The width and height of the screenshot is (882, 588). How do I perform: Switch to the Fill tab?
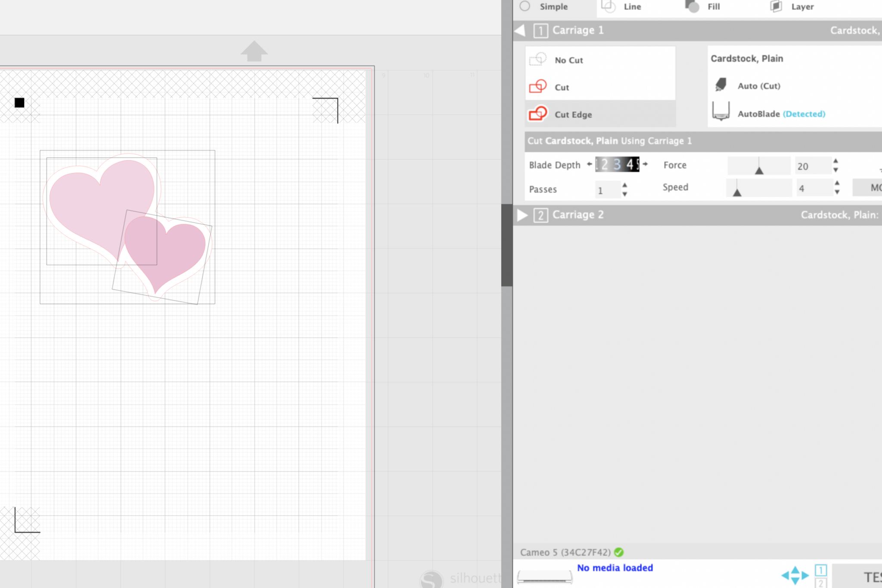tap(713, 6)
